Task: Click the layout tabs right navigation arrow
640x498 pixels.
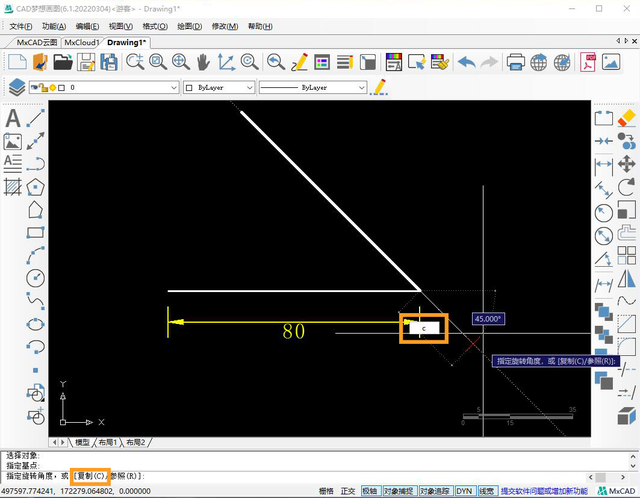Action: coord(62,442)
